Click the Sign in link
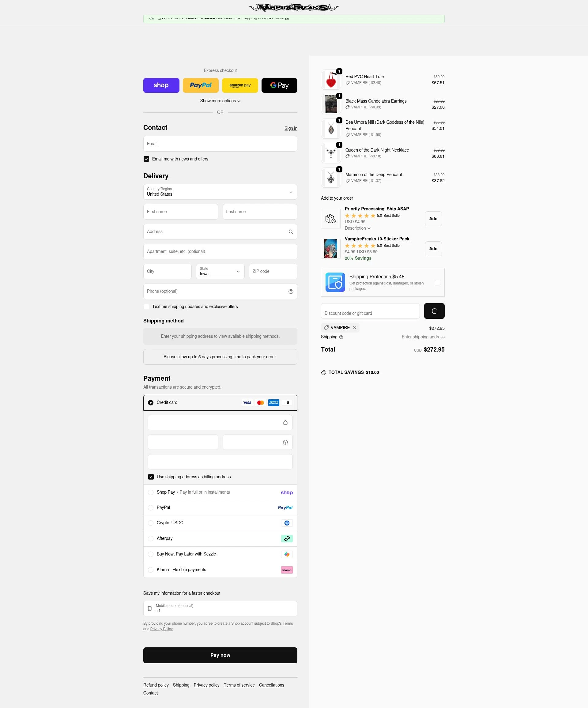 click(291, 128)
